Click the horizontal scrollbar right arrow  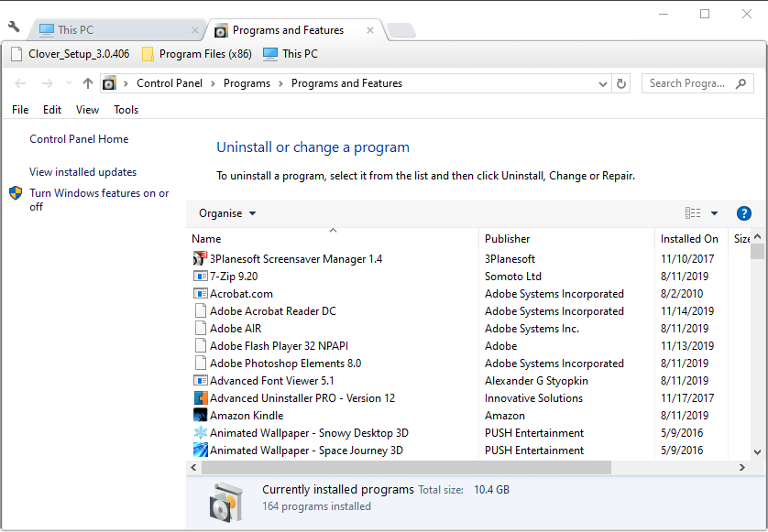[742, 467]
